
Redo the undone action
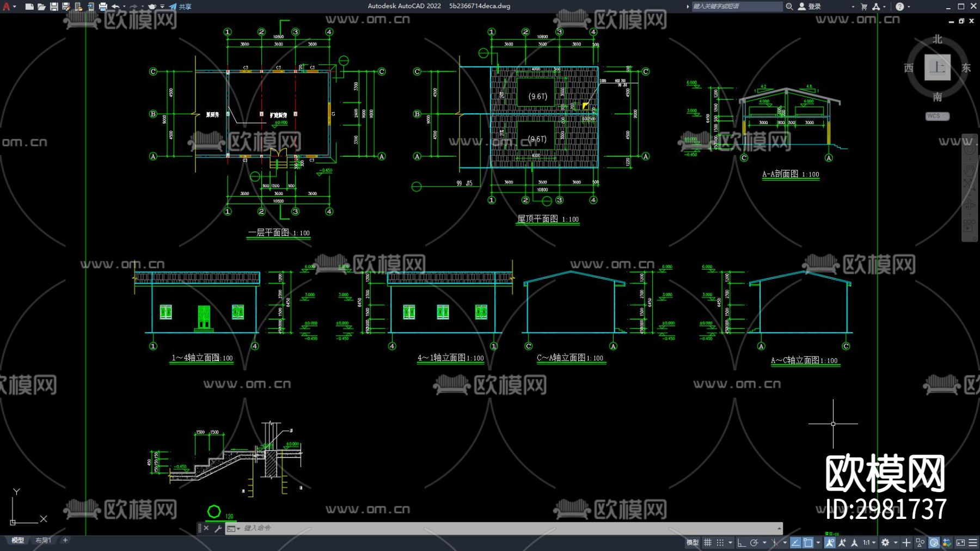coord(133,7)
